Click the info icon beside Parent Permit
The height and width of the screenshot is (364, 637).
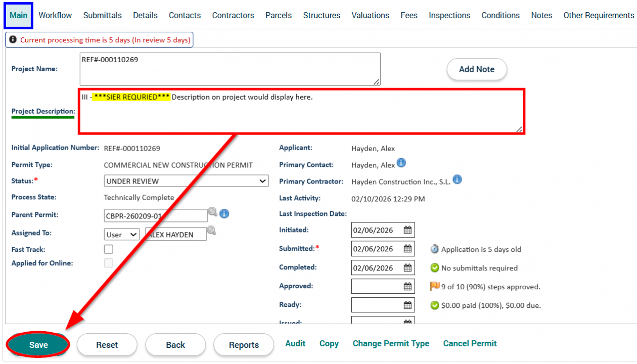click(x=224, y=214)
